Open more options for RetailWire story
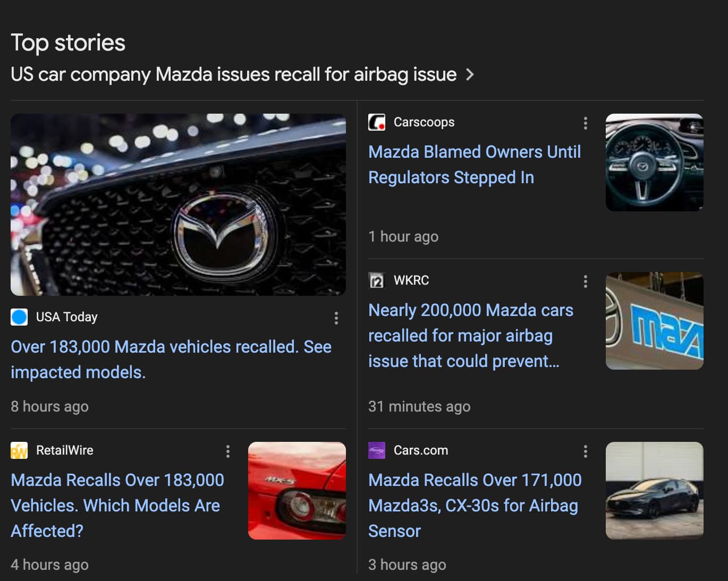 [228, 451]
